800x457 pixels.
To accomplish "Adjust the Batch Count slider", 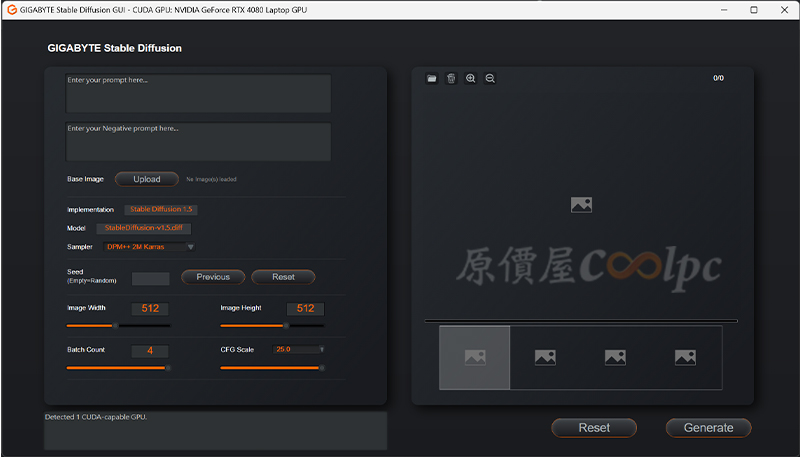I will click(x=118, y=368).
